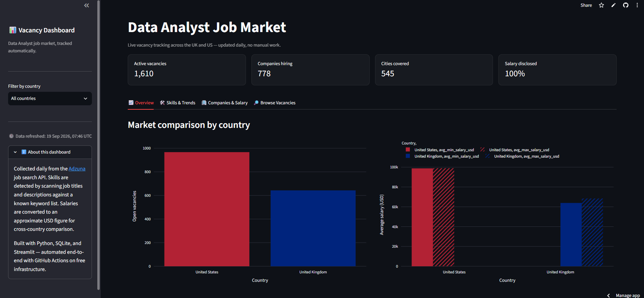Open the Browse Vacancies tab
Viewport: 644px width, 298px height.
275,103
